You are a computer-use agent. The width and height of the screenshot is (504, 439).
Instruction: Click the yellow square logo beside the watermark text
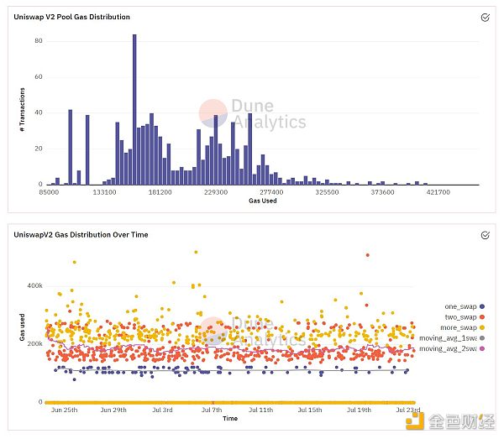[415, 421]
